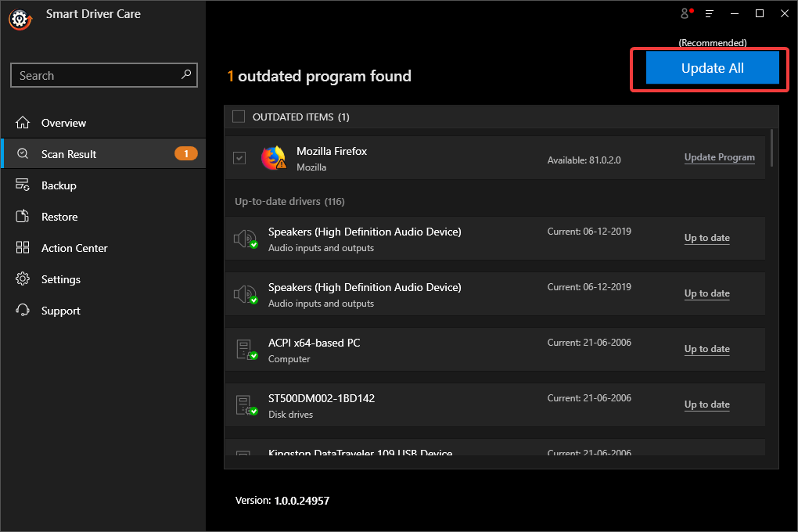
Task: Open the Overview home icon in sidebar
Action: click(x=23, y=122)
